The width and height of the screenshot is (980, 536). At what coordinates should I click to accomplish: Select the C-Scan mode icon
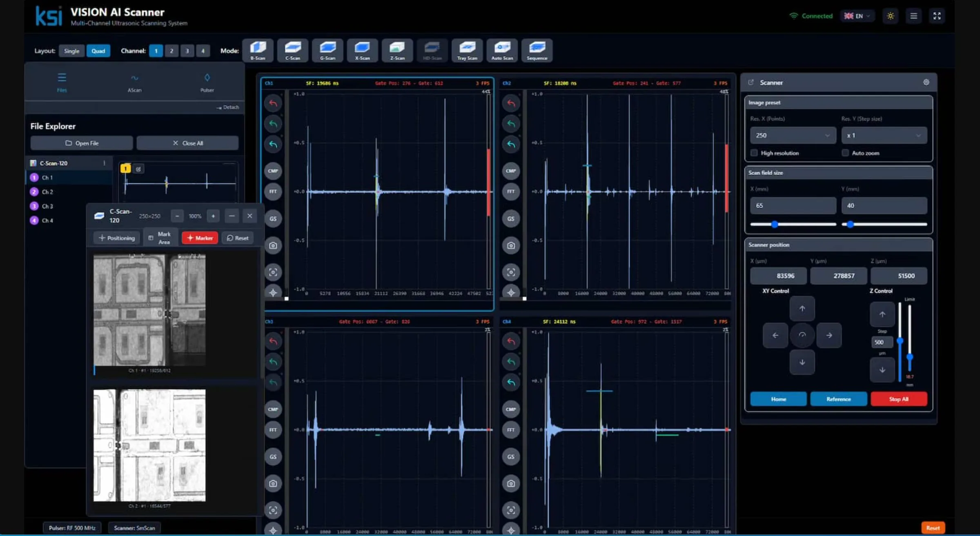coord(293,50)
